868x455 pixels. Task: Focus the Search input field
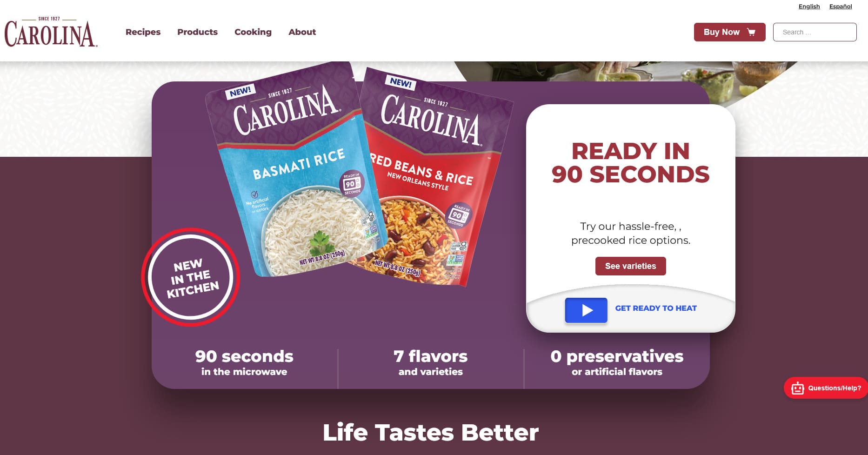[x=815, y=32]
